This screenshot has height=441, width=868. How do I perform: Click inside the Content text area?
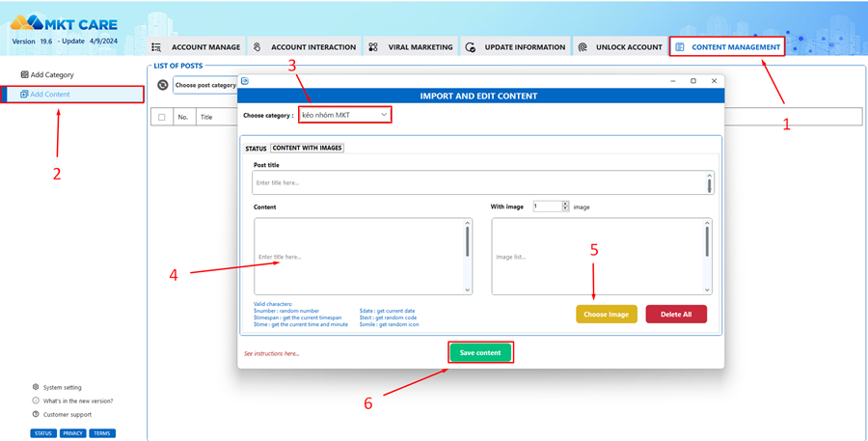(360, 257)
